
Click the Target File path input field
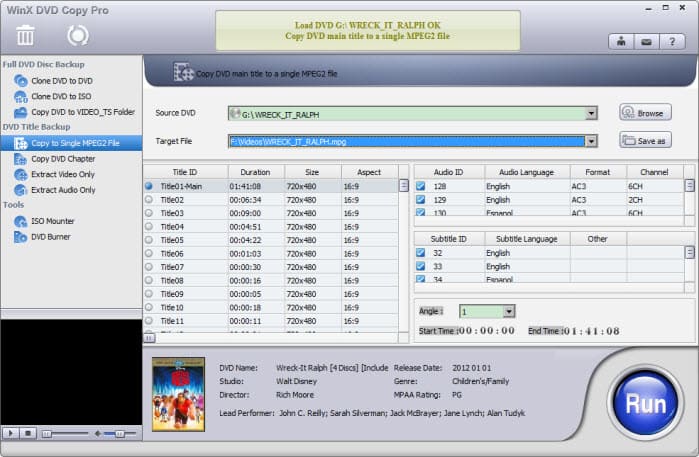[407, 141]
